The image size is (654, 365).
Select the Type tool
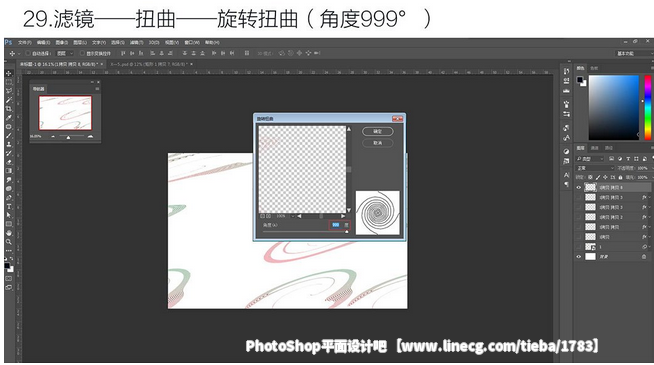(x=9, y=206)
